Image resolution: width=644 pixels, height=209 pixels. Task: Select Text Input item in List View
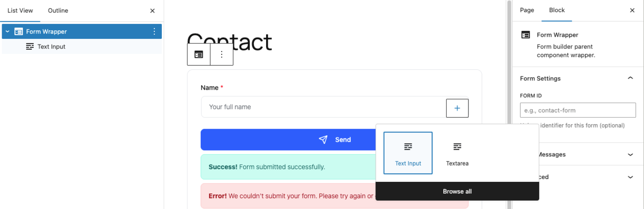[51, 46]
